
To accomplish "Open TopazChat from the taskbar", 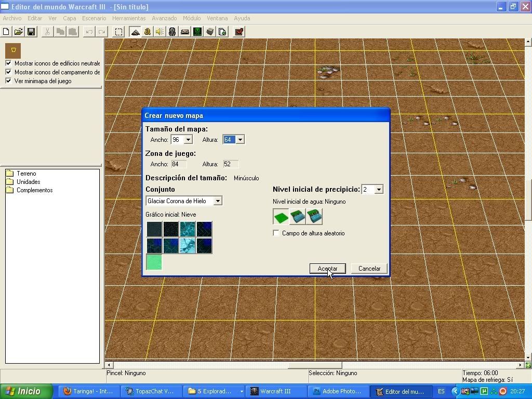I will tap(152, 391).
